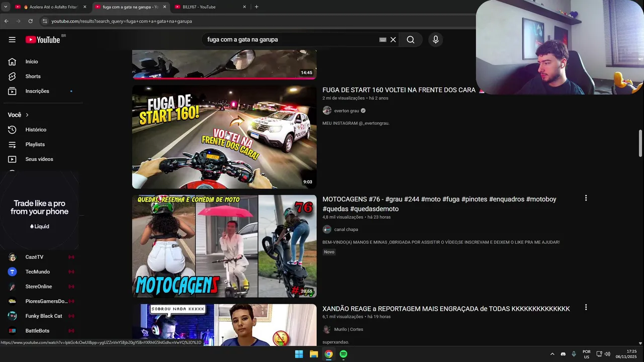This screenshot has width=644, height=362.
Task: Click the Discord tray icon
Action: pyautogui.click(x=563, y=354)
